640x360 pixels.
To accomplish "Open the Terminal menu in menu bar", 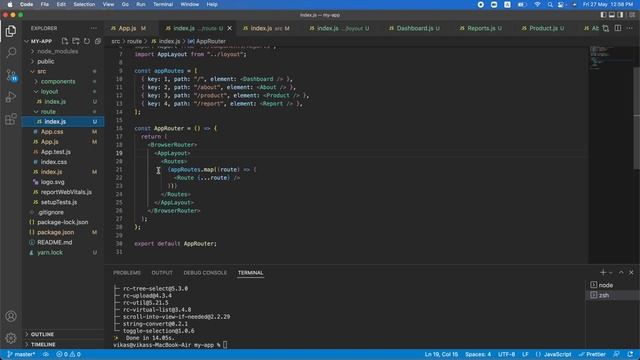I will [x=163, y=4].
